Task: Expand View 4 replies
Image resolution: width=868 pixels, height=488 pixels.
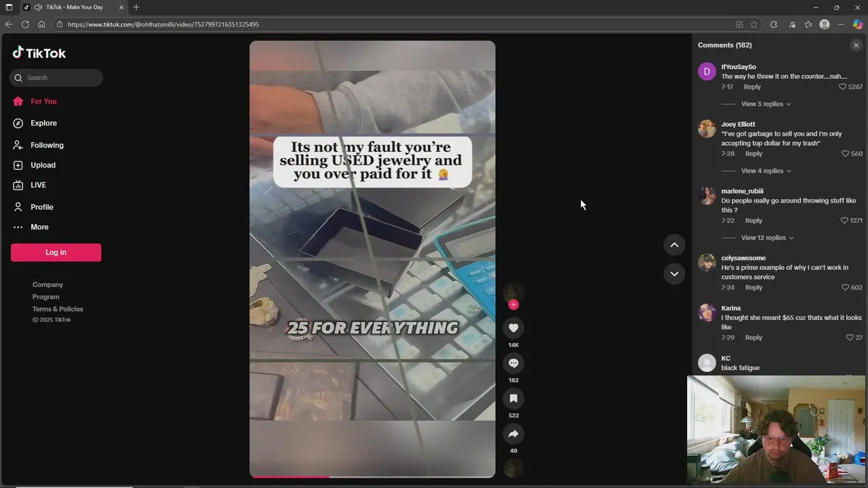Action: pos(766,171)
